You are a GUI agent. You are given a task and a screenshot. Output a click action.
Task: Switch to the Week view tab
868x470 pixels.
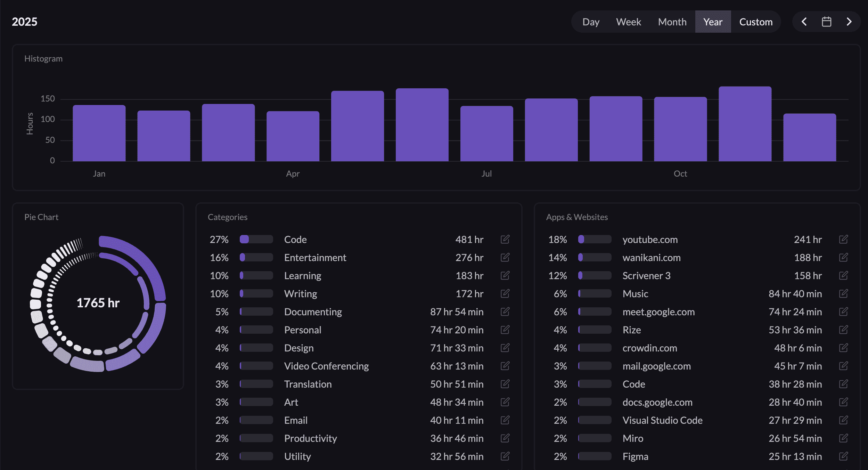(628, 22)
